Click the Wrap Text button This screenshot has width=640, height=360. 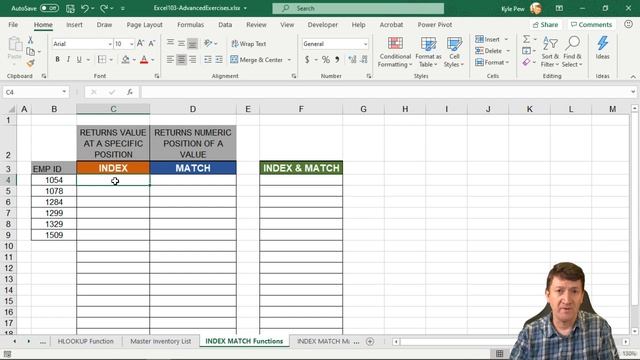[249, 44]
